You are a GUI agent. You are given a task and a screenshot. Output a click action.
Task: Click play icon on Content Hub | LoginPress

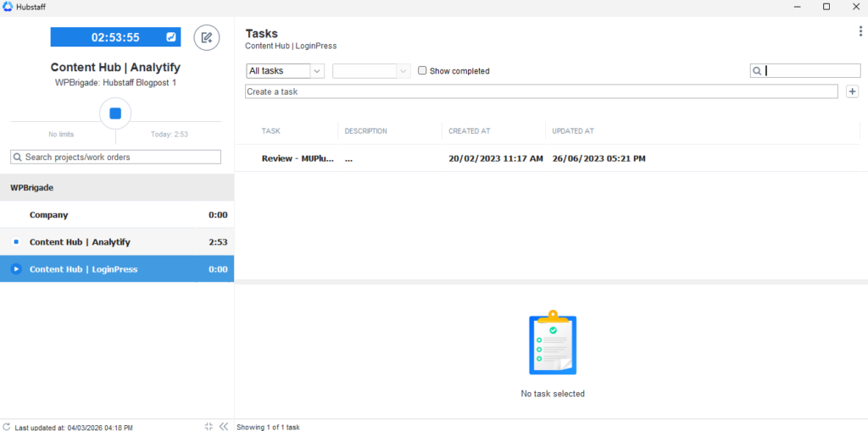pos(16,269)
